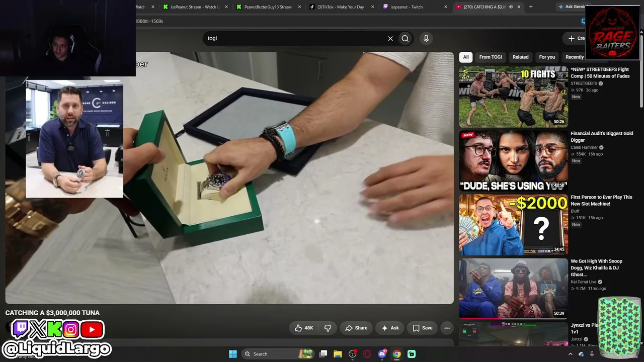Open Task View on the taskbar
This screenshot has height=362, width=644.
(324, 354)
